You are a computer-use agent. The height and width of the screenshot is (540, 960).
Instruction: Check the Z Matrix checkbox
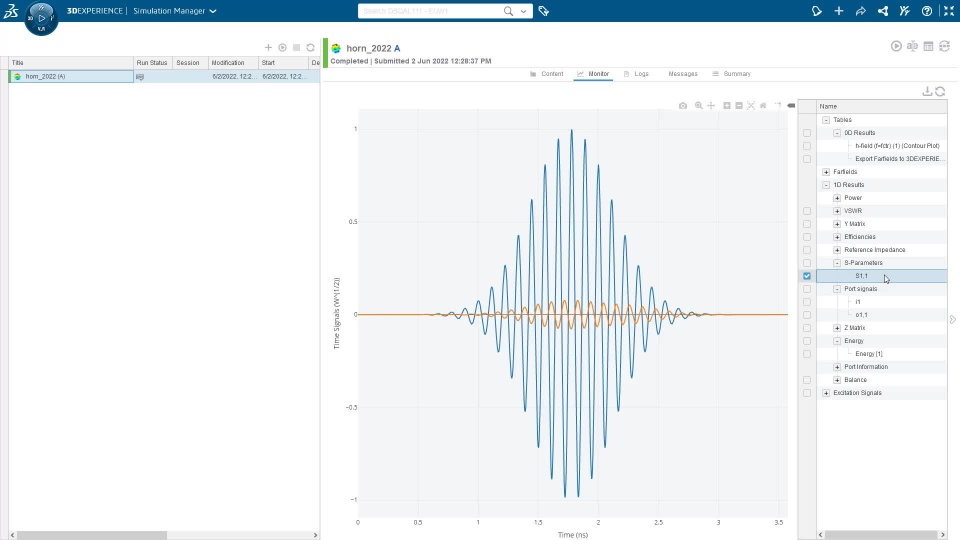point(807,328)
